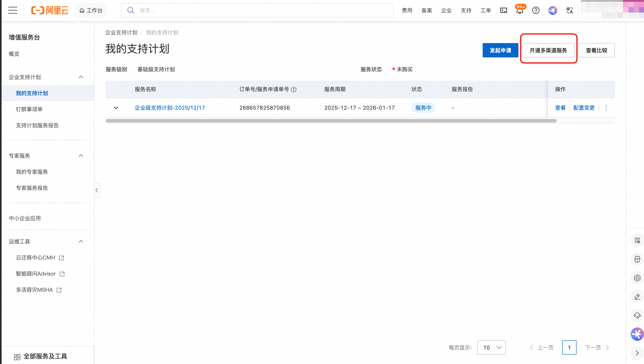Select 钉群事项单 in the sidebar
The height and width of the screenshot is (364, 644).
(x=29, y=109)
